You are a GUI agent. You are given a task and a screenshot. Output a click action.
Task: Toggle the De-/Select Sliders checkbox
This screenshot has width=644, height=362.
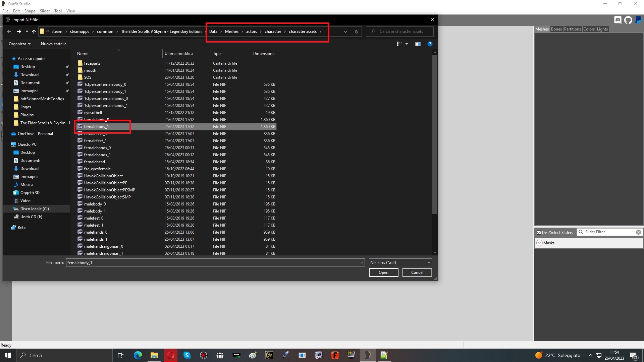tap(539, 232)
